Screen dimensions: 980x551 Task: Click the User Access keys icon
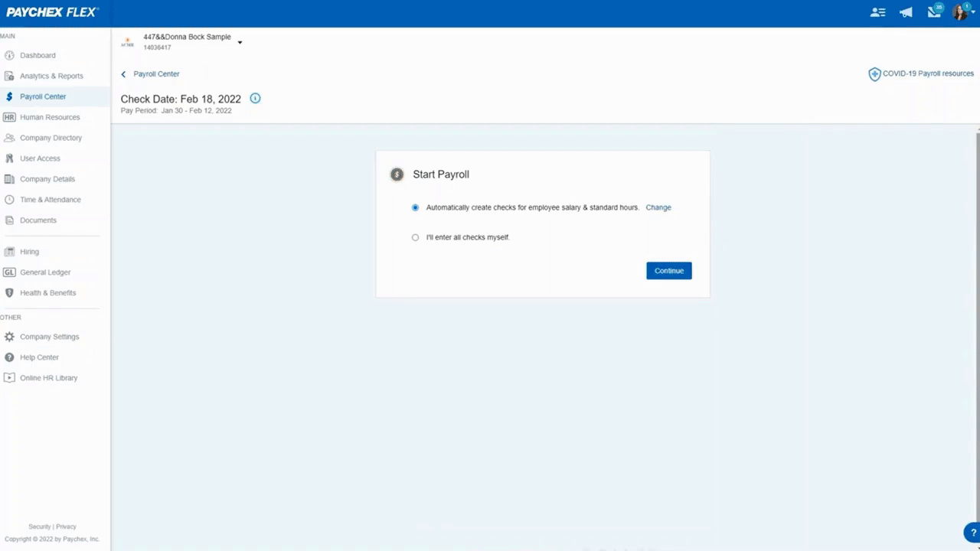click(x=9, y=158)
